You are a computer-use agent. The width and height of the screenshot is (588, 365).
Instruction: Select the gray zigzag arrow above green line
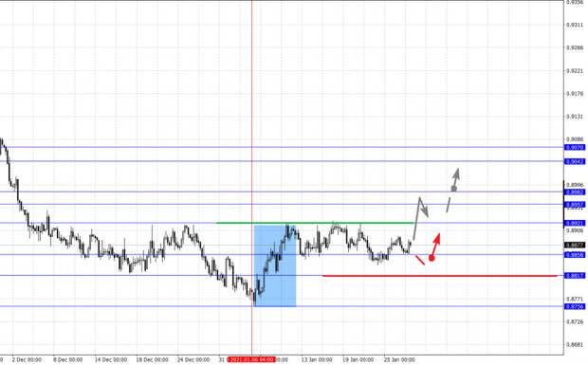click(420, 218)
